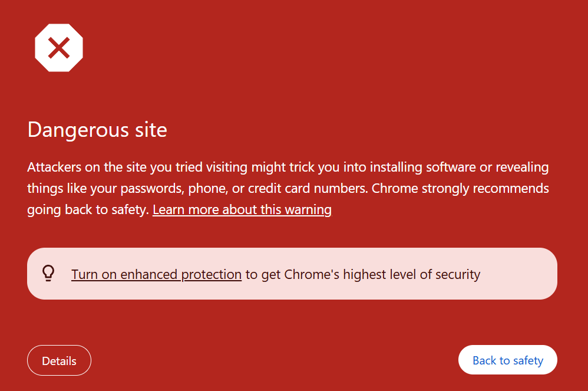Viewport: 588px width, 391px height.
Task: Click the word Attackers in the warning
Action: (x=54, y=167)
